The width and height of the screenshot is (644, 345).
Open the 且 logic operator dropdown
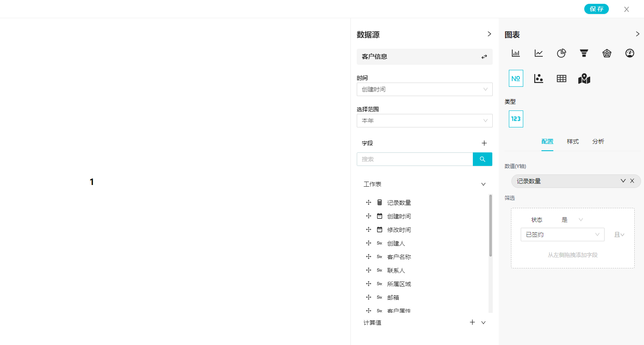click(619, 235)
